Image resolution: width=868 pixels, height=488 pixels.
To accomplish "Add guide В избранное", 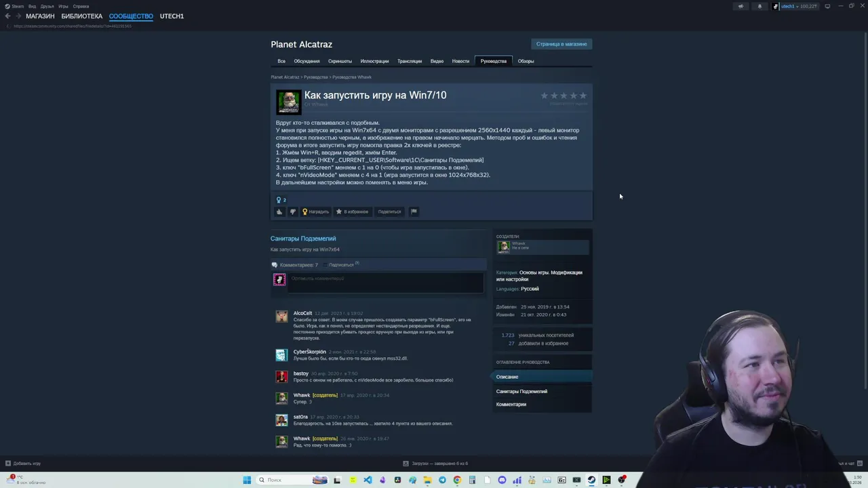I will click(x=353, y=211).
